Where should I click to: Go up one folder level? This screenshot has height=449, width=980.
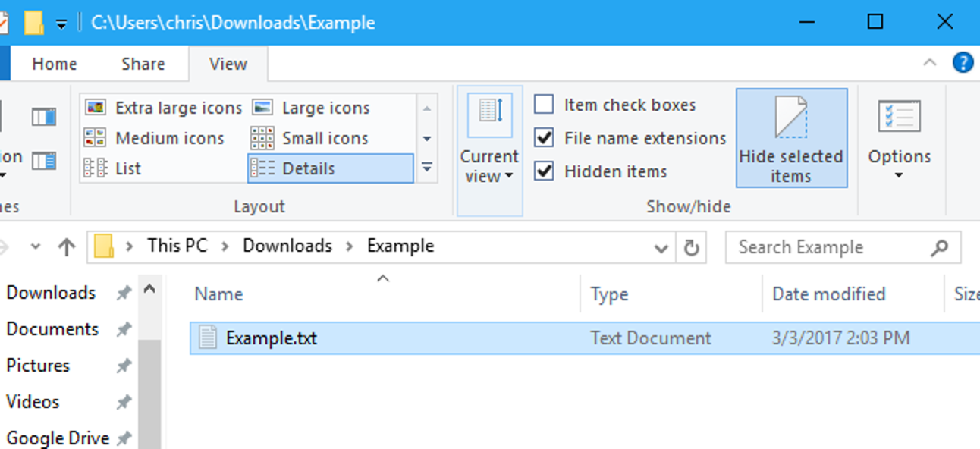(67, 246)
